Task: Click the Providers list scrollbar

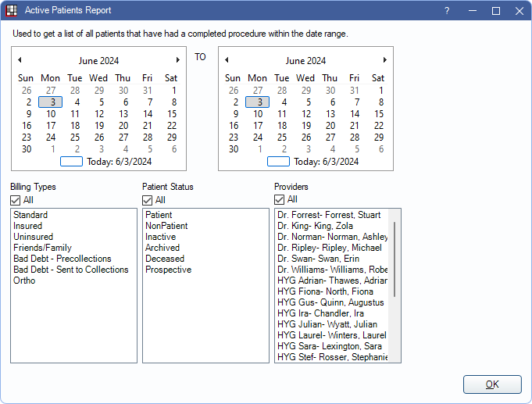Action: [395, 259]
